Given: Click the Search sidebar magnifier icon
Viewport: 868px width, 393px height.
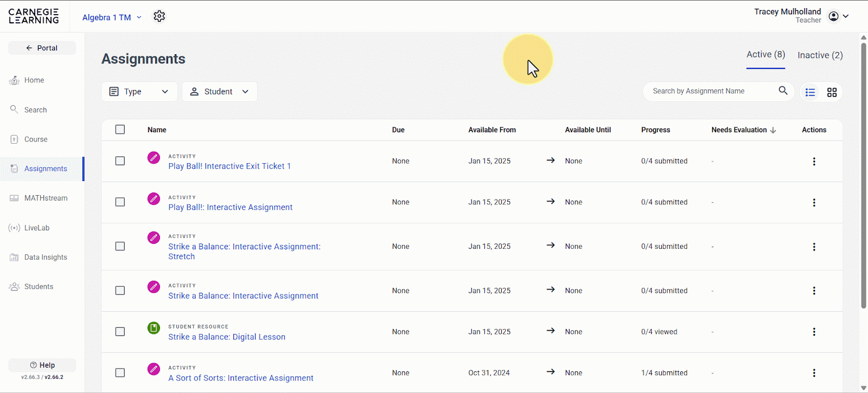Looking at the screenshot, I should (x=14, y=109).
